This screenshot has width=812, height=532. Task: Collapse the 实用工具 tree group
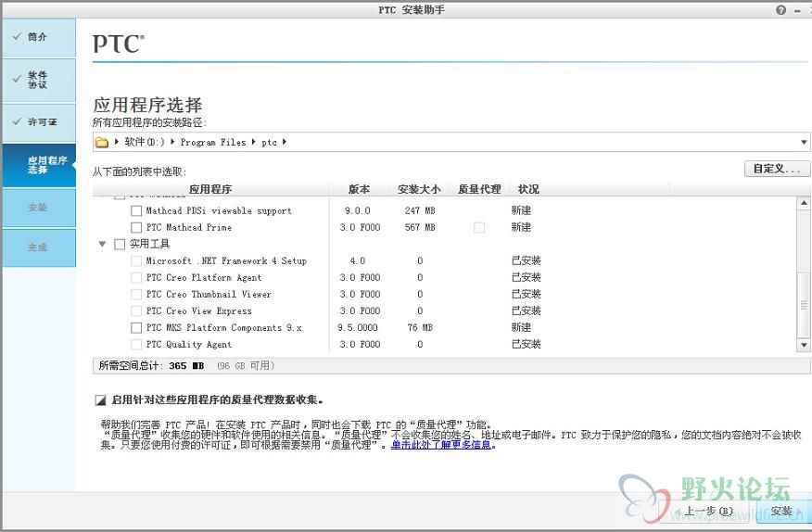[x=103, y=244]
